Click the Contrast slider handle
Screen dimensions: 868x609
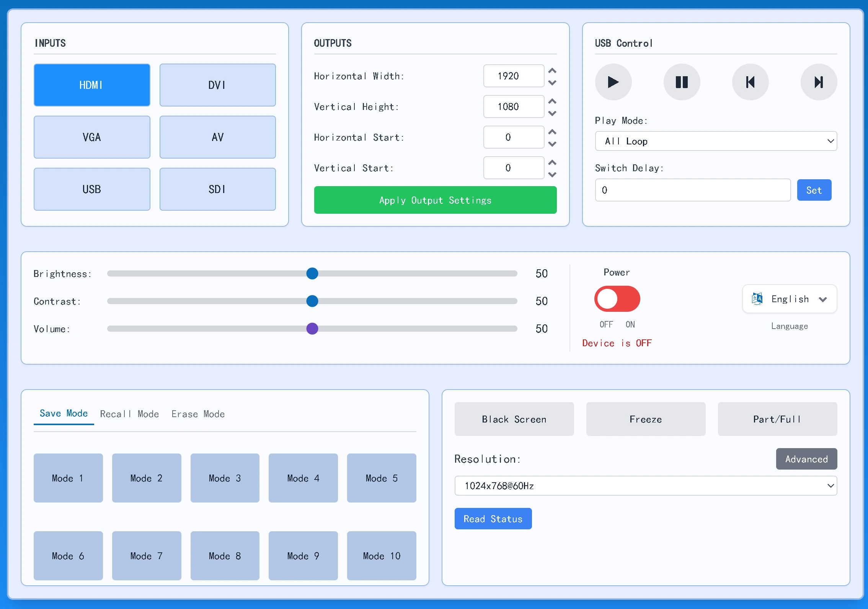click(x=312, y=301)
